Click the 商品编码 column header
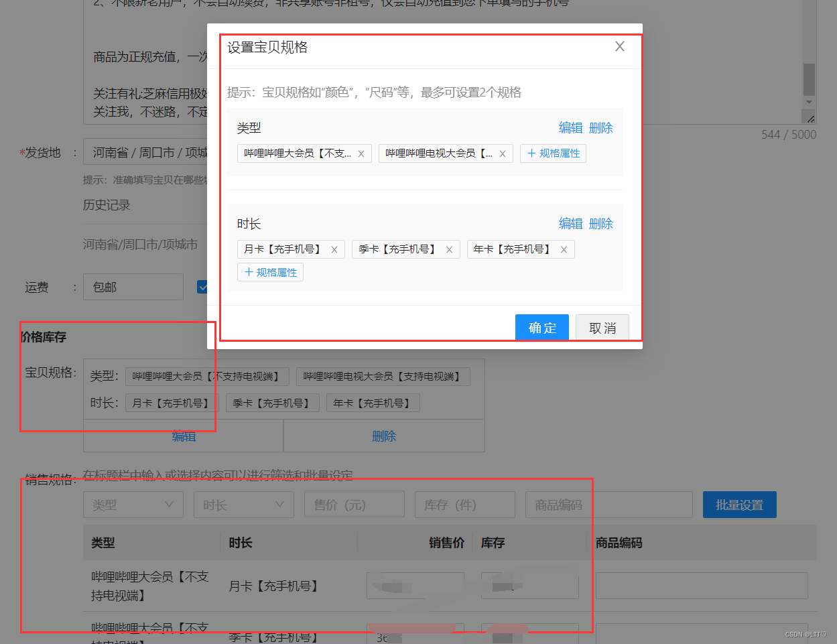 point(619,543)
